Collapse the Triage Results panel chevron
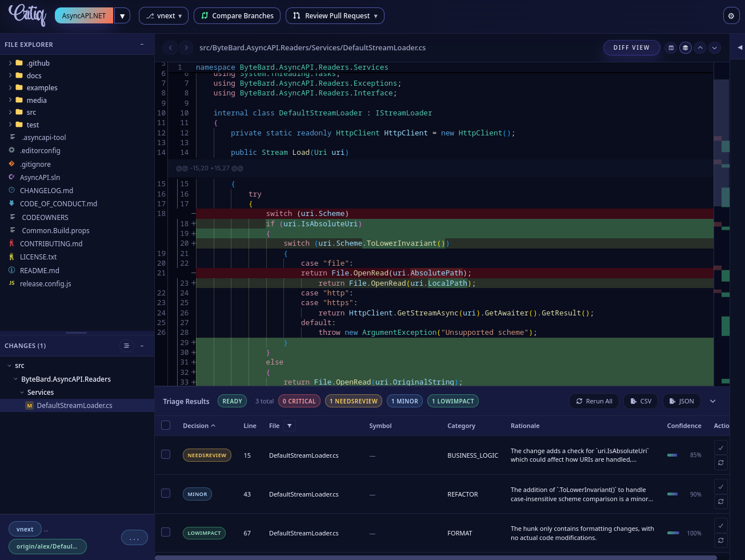This screenshot has width=745, height=560. [712, 401]
